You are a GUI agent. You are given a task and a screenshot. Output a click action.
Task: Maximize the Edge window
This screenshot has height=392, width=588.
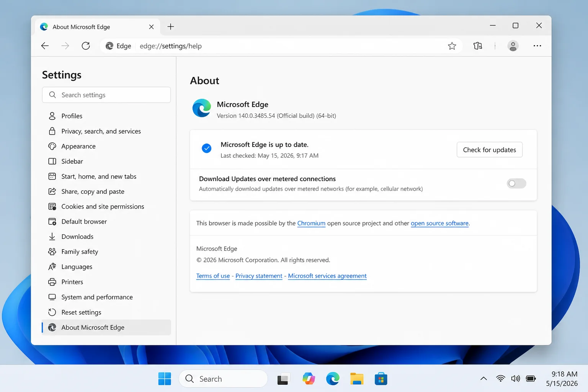(x=516, y=26)
